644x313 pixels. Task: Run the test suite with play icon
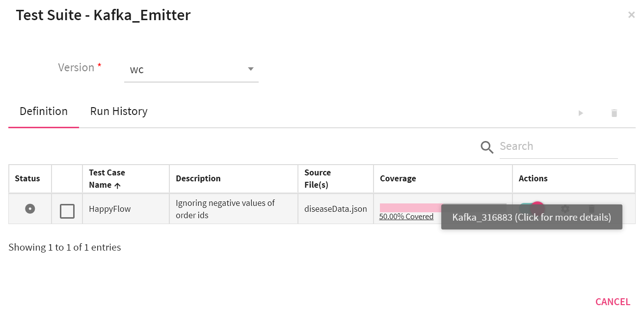pos(581,114)
